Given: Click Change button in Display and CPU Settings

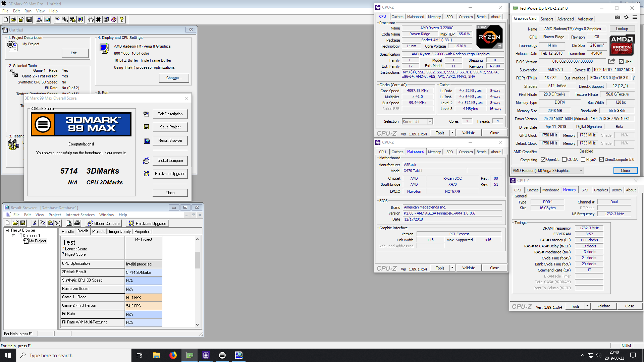Looking at the screenshot, I should click(174, 78).
